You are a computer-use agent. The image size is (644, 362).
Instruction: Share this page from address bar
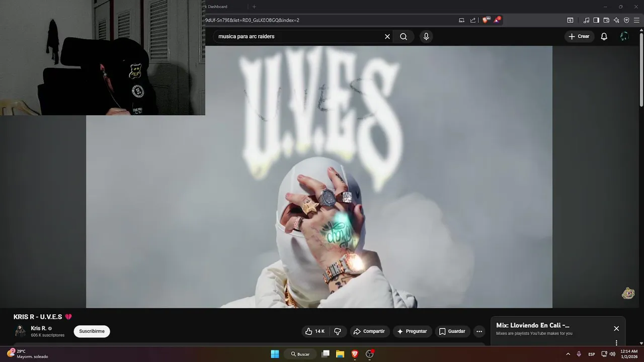pyautogui.click(x=473, y=20)
